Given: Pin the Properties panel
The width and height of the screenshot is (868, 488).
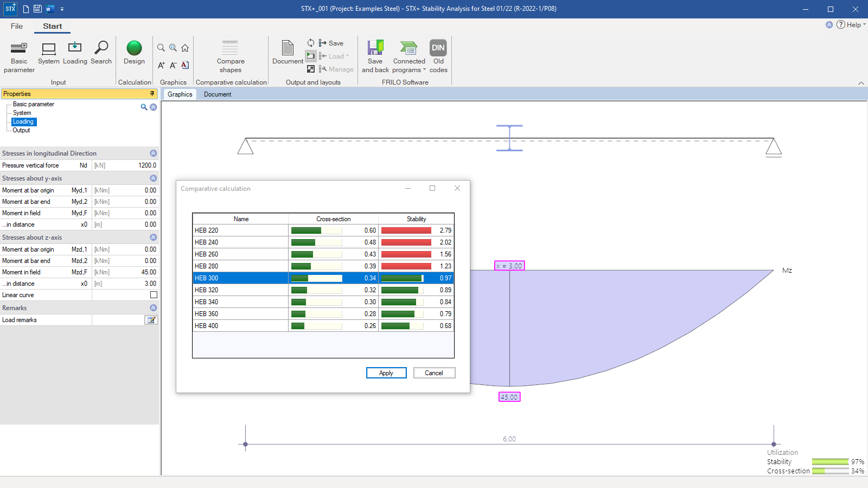Looking at the screenshot, I should tap(152, 93).
